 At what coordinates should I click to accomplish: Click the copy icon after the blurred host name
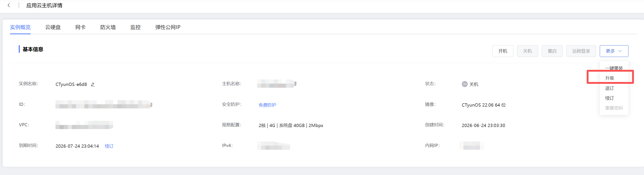[295, 84]
